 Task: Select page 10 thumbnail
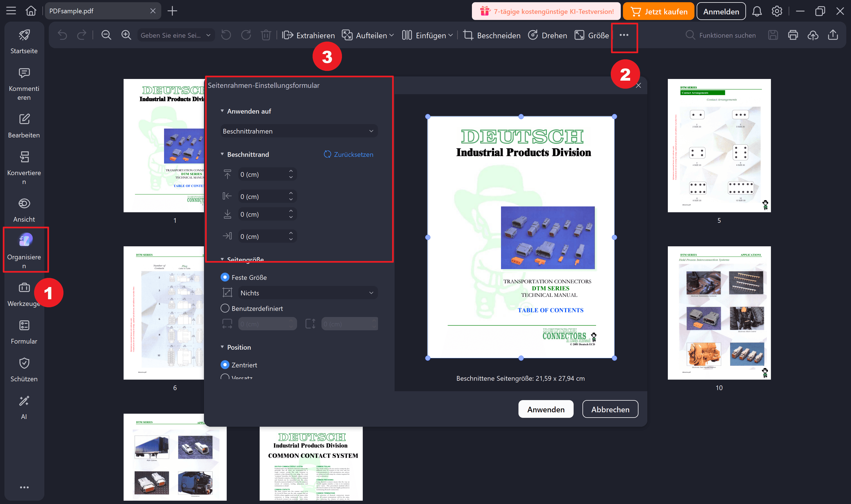719,313
